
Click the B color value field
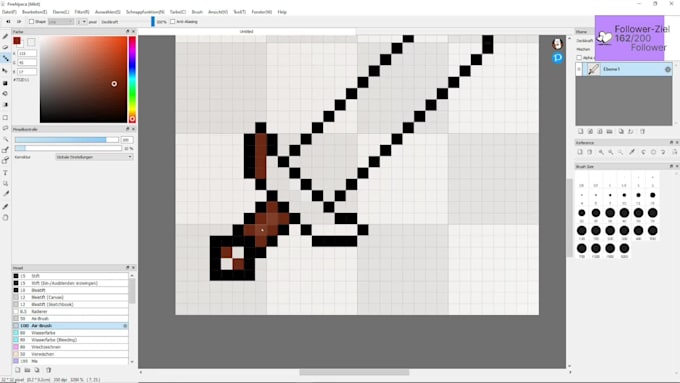27,72
